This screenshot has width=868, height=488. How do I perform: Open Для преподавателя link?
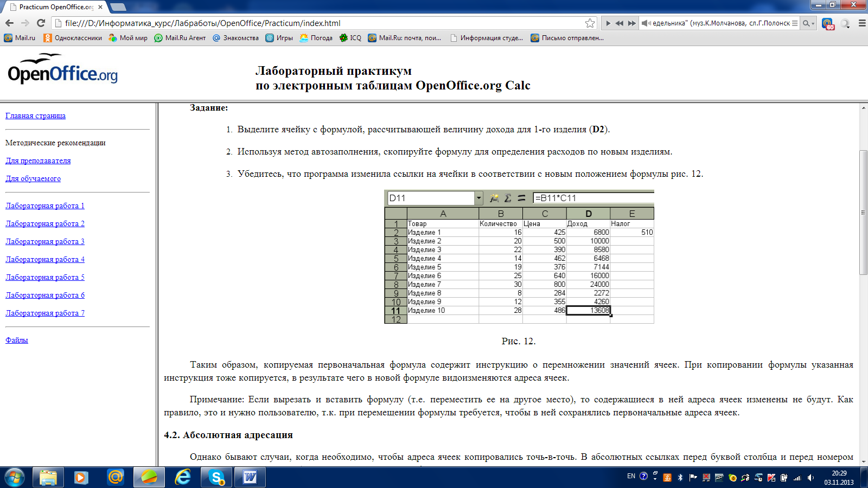(38, 160)
